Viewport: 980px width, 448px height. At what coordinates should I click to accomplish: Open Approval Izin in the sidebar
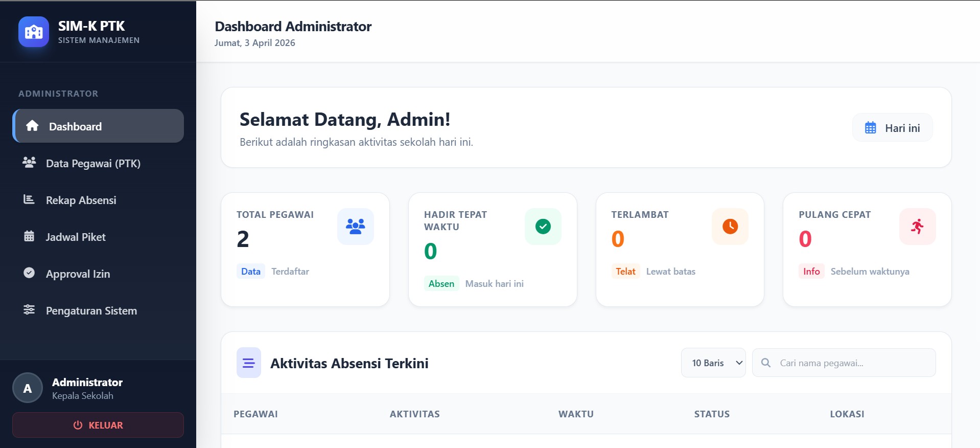pyautogui.click(x=78, y=274)
